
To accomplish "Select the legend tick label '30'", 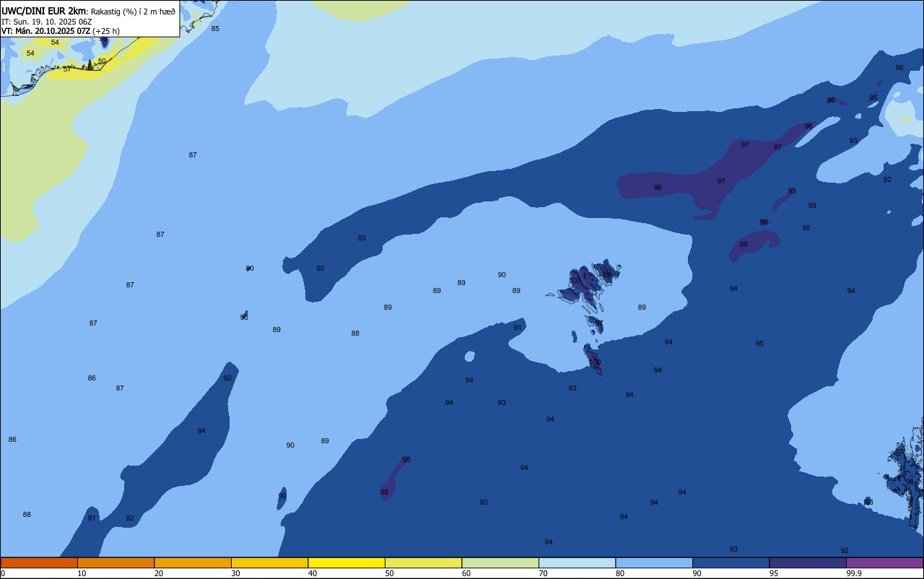I will (235, 573).
